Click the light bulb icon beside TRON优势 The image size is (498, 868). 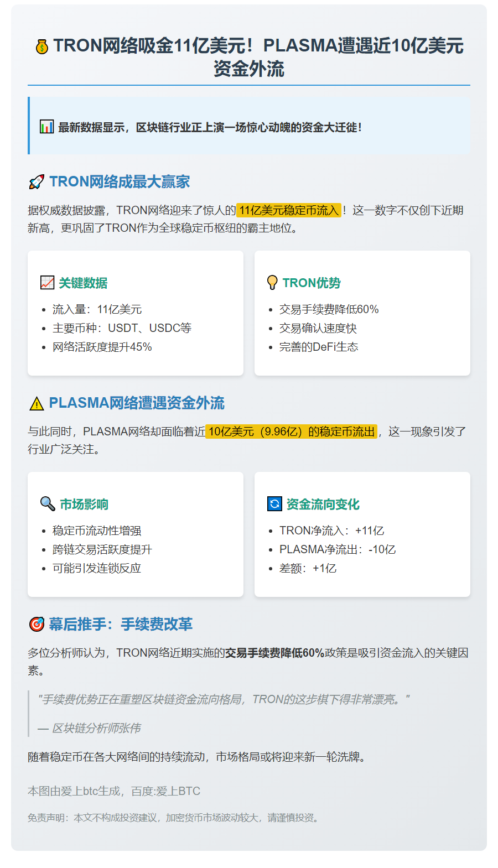click(x=272, y=283)
